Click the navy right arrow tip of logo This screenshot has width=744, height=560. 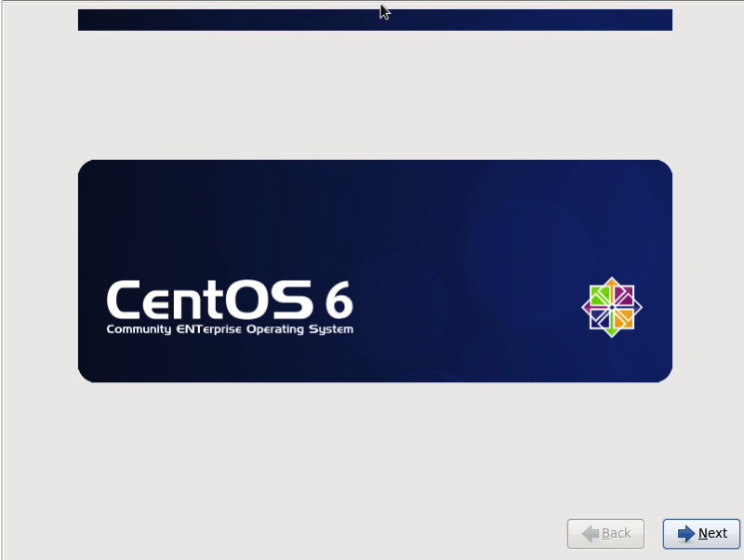coord(639,307)
